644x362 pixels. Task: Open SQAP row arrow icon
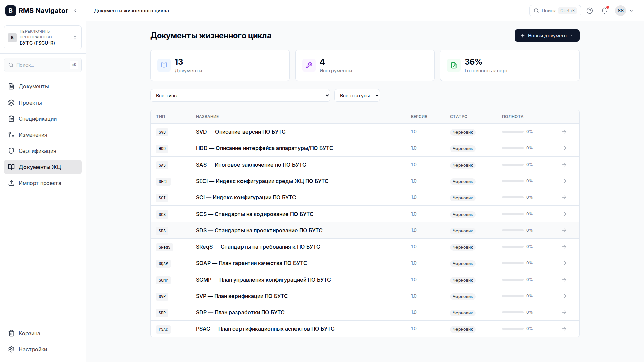[564, 263]
